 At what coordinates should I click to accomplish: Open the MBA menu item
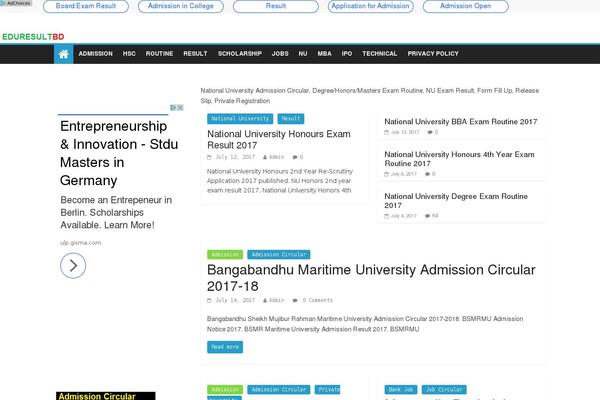coord(324,54)
